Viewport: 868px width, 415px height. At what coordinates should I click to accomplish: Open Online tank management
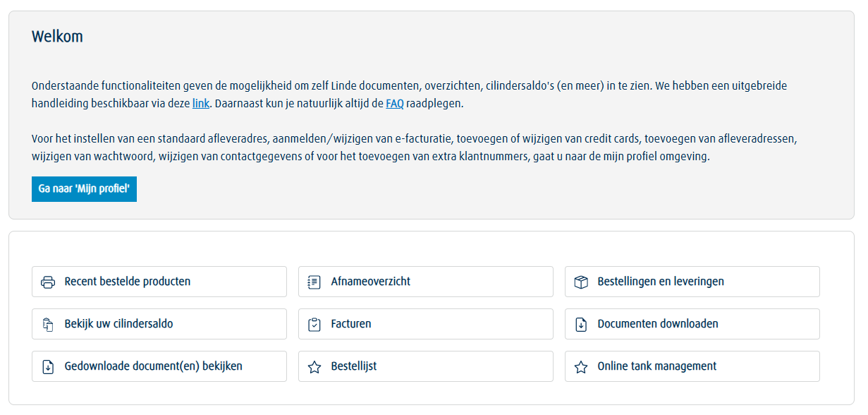692,366
